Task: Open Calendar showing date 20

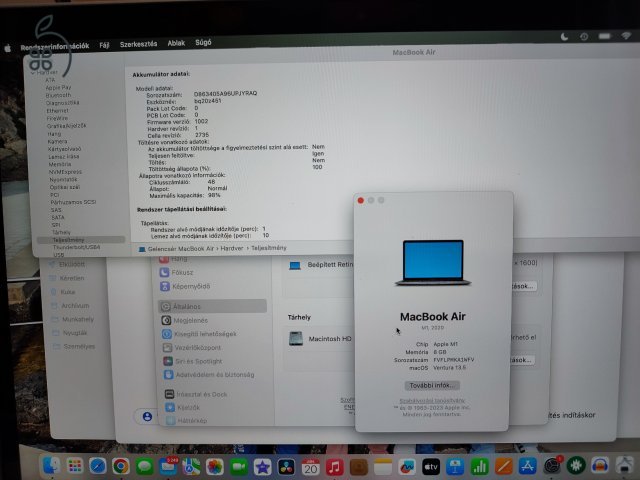Action: pyautogui.click(x=310, y=467)
